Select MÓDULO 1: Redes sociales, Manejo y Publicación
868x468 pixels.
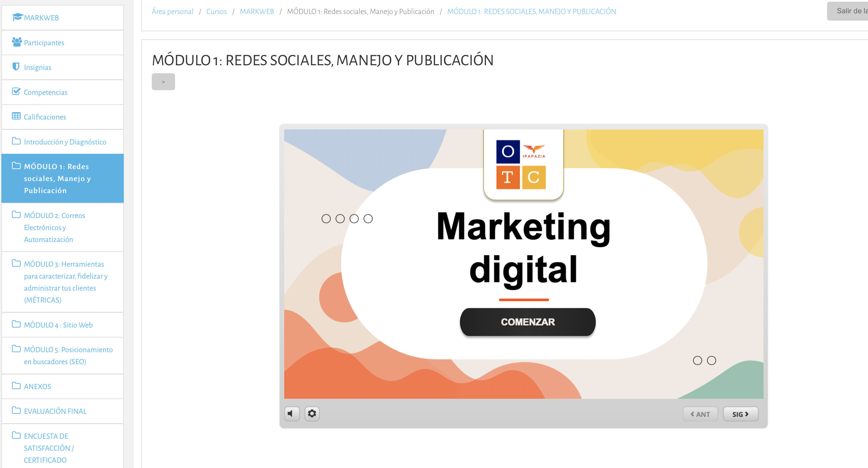(62, 178)
